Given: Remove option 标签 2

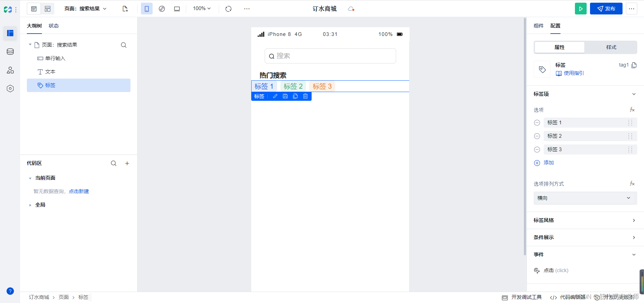Looking at the screenshot, I should 537,136.
